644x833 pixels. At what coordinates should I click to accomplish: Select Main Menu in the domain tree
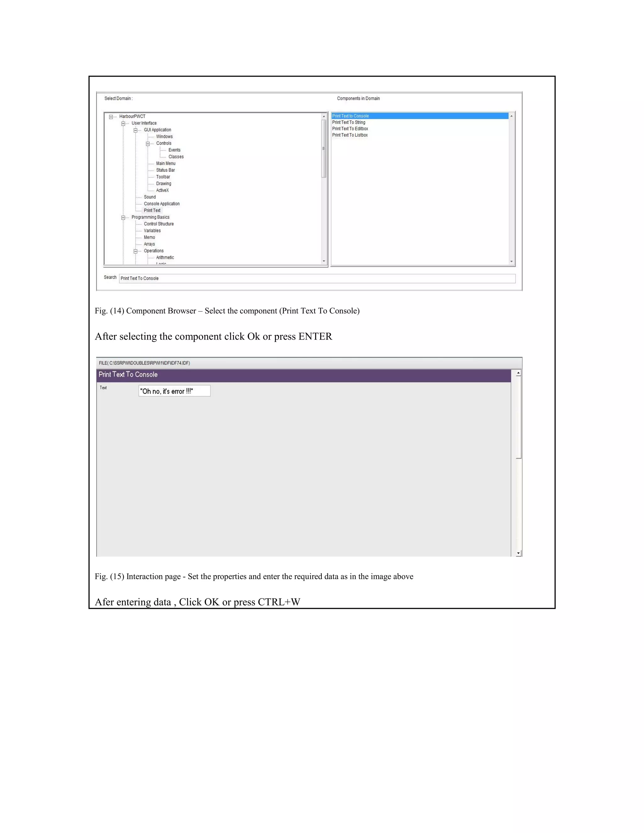tap(166, 163)
